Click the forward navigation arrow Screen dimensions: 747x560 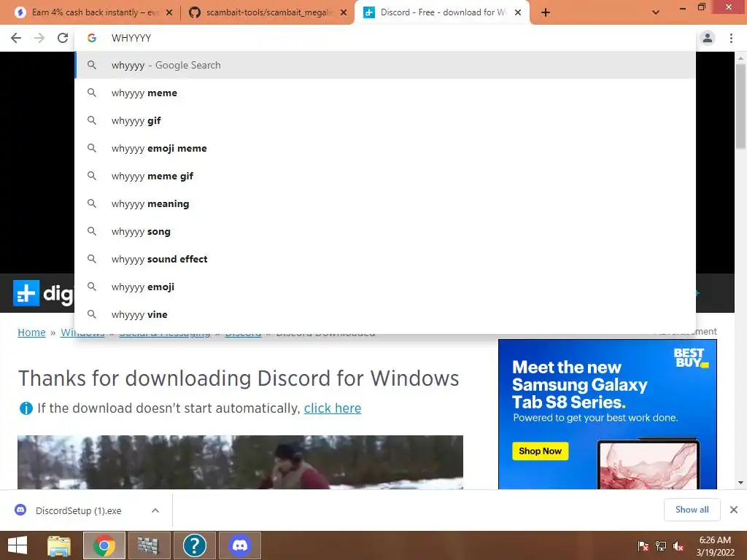pyautogui.click(x=39, y=38)
